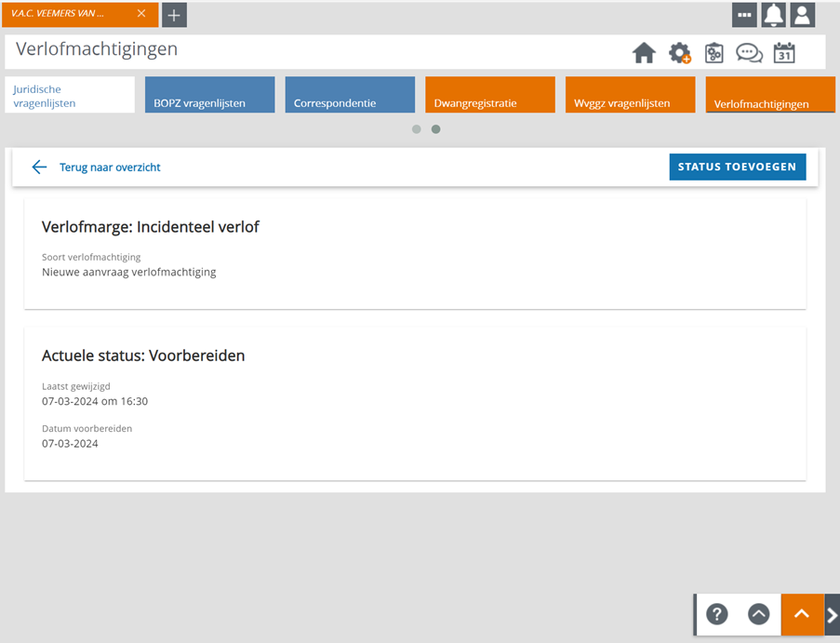This screenshot has width=840, height=643.
Task: Close the V.A.C. VEEMERS VAN tab
Action: click(x=141, y=13)
